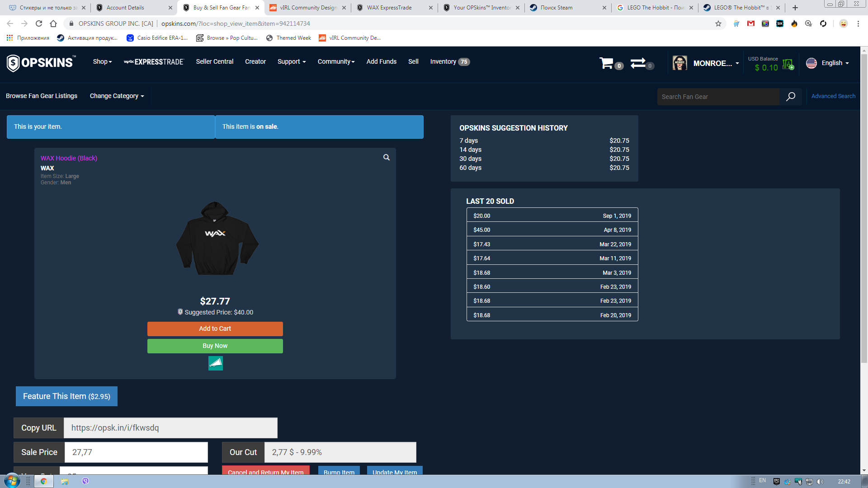Click the volume speaker tray icon

[x=820, y=482]
